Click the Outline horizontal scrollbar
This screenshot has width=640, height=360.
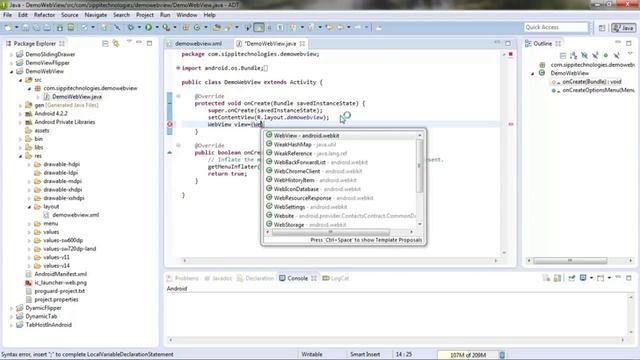point(570,260)
